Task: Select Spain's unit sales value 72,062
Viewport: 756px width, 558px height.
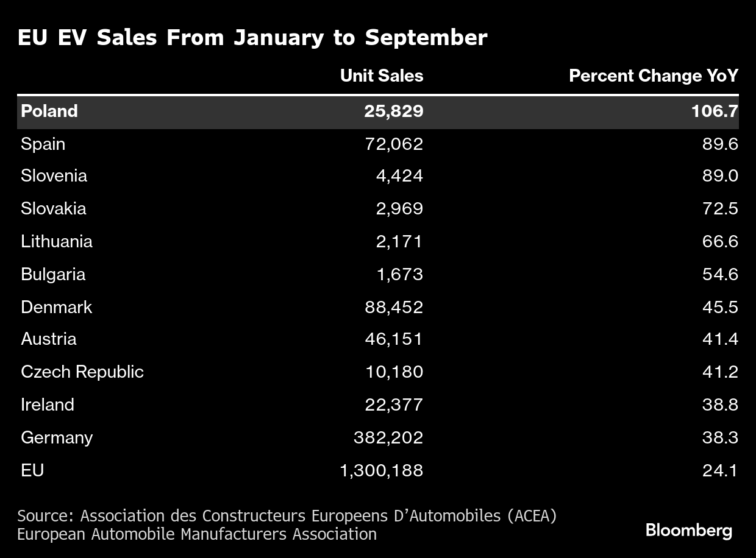Action: point(394,144)
